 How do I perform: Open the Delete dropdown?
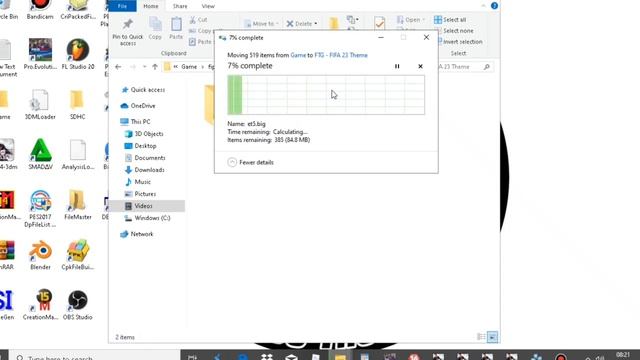(x=302, y=24)
